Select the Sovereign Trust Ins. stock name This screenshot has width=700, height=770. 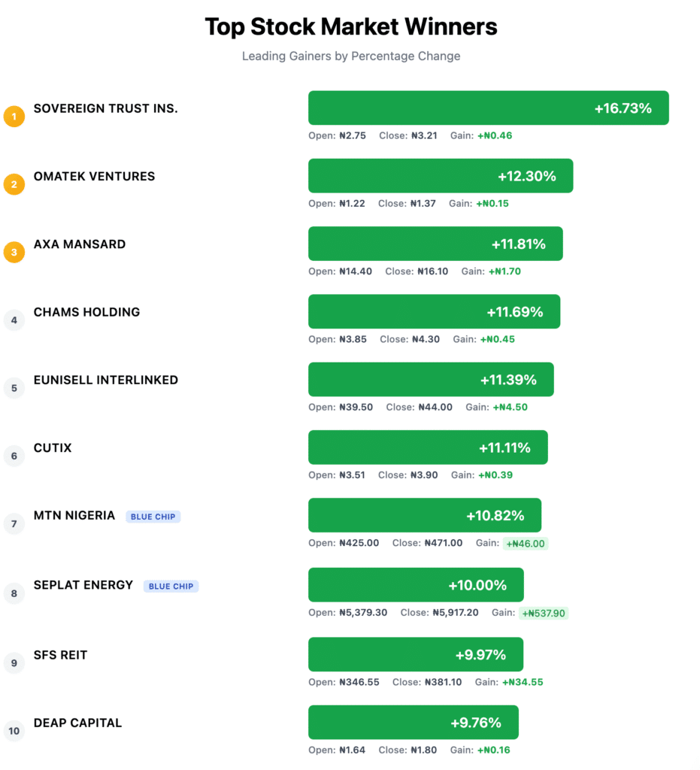tap(106, 108)
